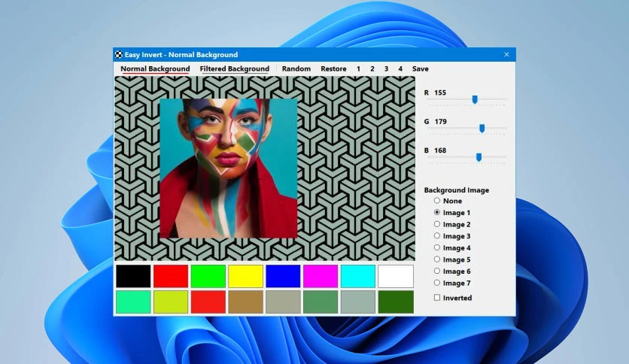Pick the dark green color swatch
This screenshot has height=364, width=629.
pos(396,302)
